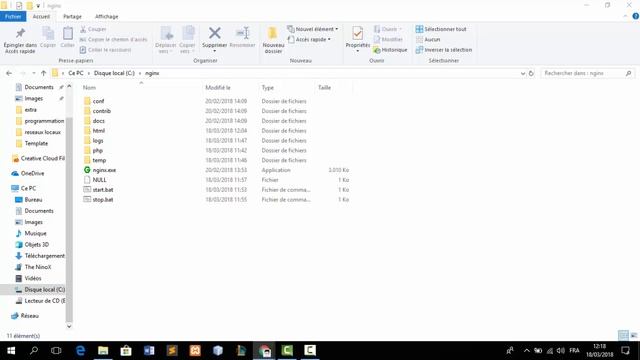This screenshot has height=360, width=640.
Task: Click the Supprimer delete icon
Action: 215,38
